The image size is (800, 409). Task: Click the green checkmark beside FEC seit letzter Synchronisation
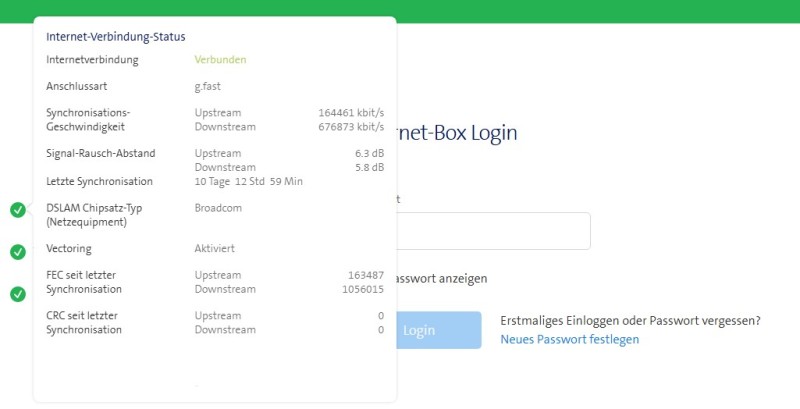tap(18, 294)
